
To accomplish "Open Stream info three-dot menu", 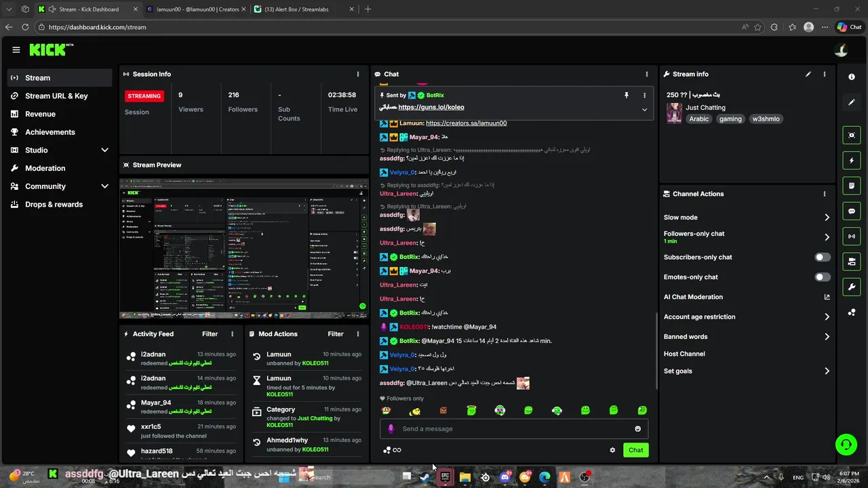I will click(x=825, y=74).
